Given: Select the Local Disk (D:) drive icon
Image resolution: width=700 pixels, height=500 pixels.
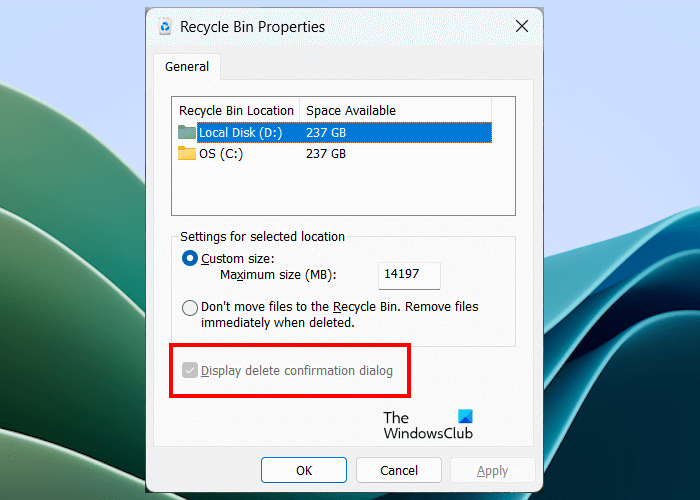Looking at the screenshot, I should click(x=187, y=132).
